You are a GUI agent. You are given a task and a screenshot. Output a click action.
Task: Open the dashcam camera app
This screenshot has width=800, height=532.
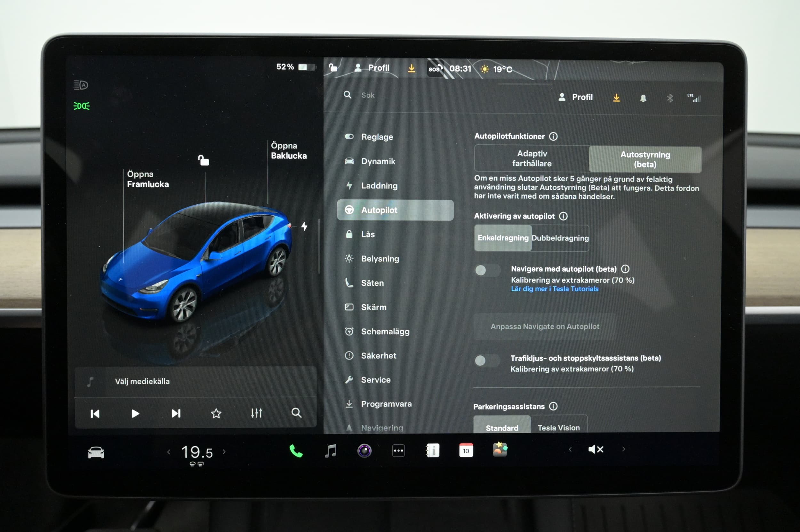(364, 451)
